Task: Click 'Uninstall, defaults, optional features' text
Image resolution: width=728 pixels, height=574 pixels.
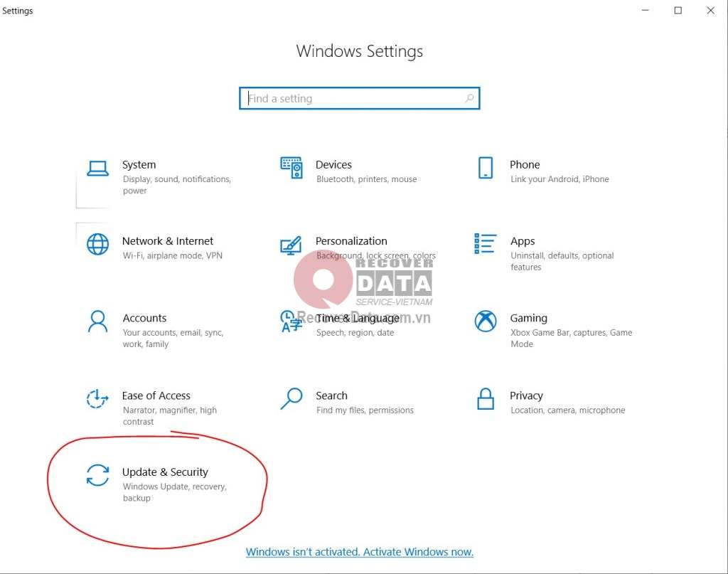Action: coord(562,262)
